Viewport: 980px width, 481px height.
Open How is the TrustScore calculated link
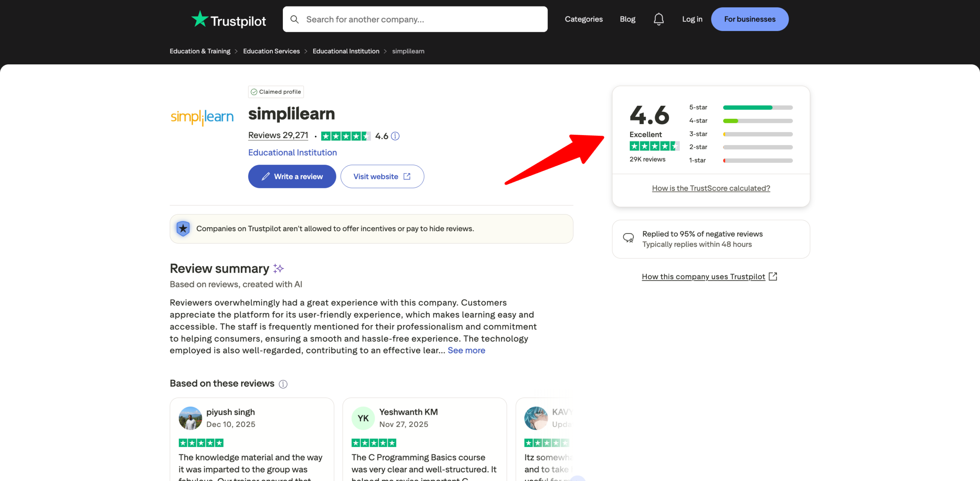[711, 188]
